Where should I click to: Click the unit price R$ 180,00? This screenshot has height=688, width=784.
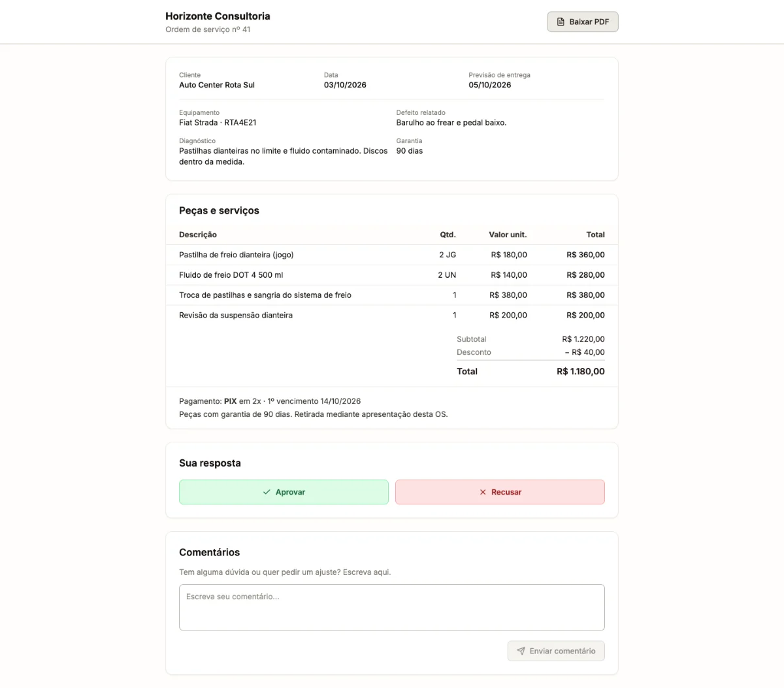click(509, 255)
